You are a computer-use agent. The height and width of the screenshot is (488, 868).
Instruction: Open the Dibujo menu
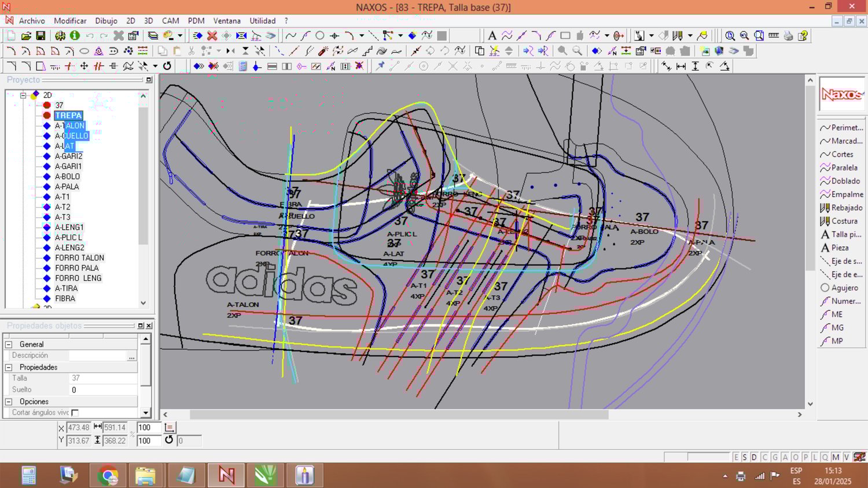[106, 21]
